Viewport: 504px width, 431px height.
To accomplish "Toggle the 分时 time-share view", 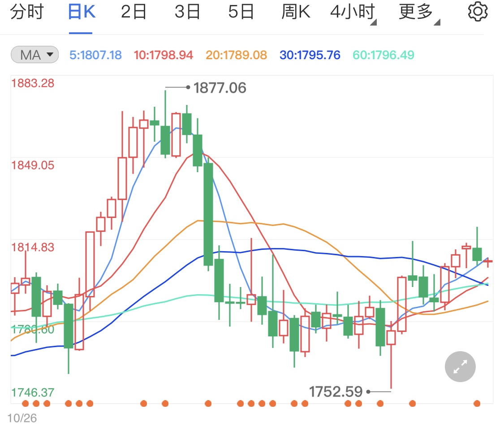I will tap(25, 12).
